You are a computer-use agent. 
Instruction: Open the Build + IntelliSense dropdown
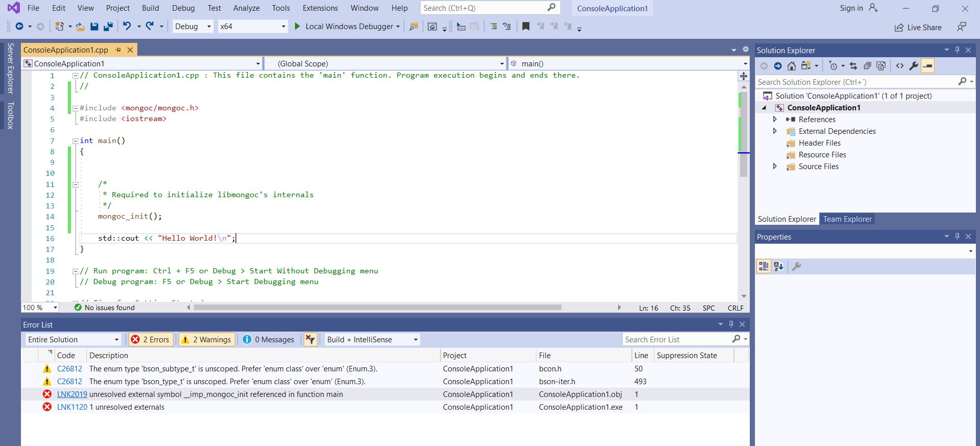coord(372,340)
